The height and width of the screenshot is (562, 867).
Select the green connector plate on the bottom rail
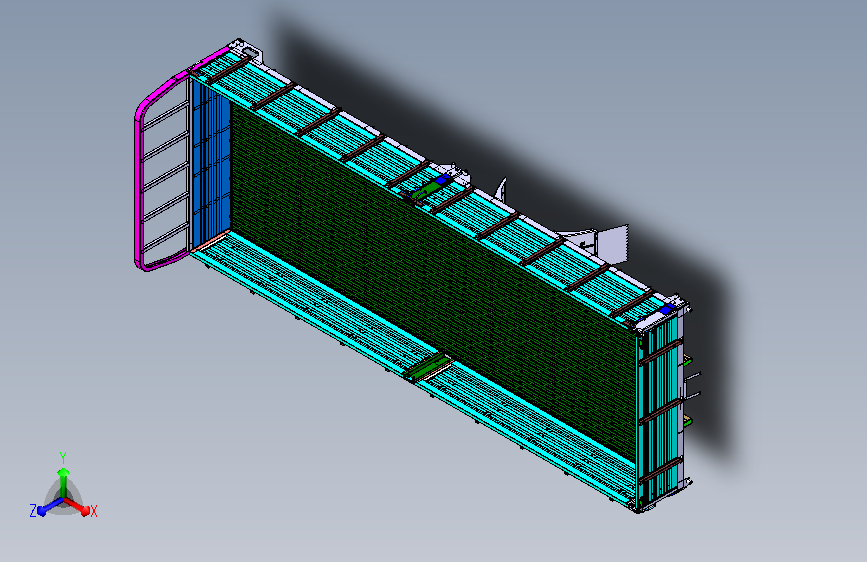[x=430, y=368]
